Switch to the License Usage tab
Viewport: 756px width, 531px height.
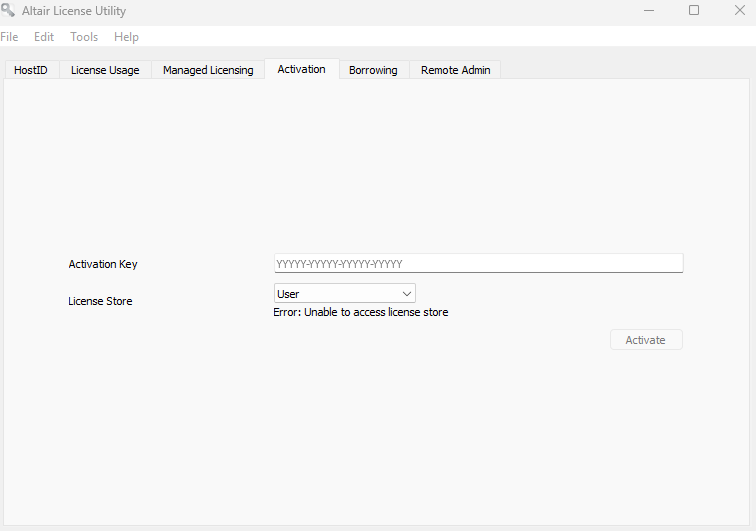105,70
